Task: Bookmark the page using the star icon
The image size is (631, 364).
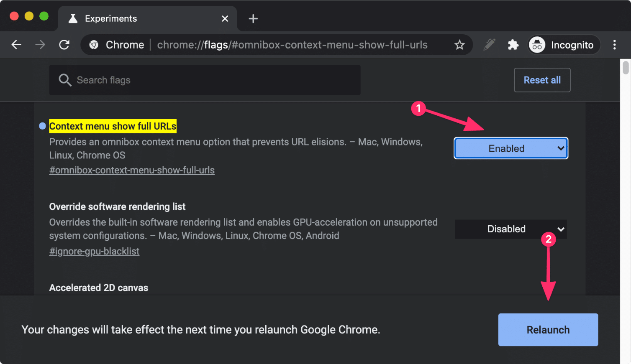Action: point(459,45)
